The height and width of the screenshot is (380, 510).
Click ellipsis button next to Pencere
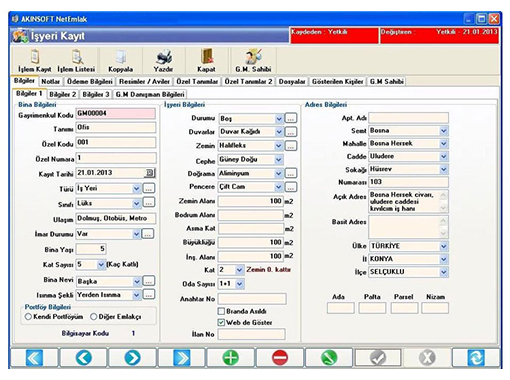tap(291, 187)
